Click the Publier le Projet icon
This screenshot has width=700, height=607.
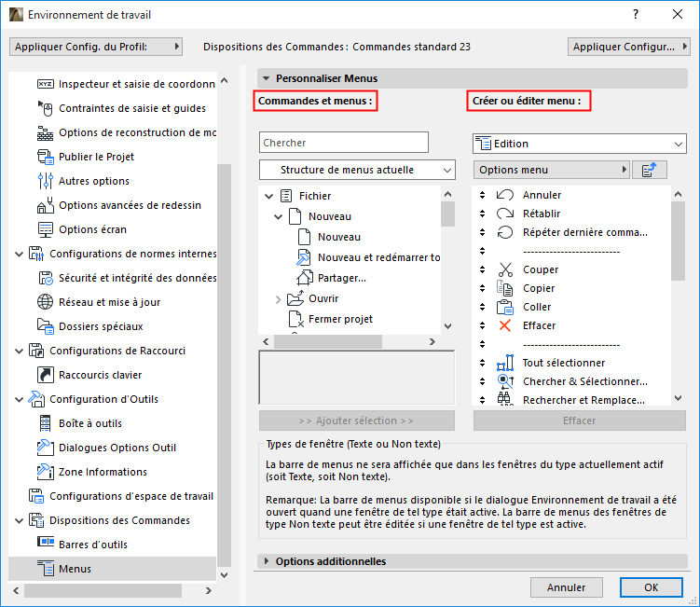tap(45, 157)
